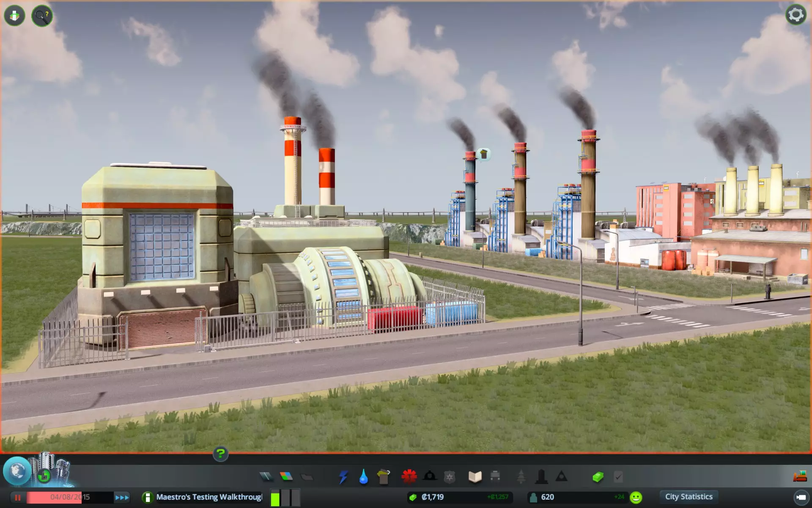Open the Roads build menu
This screenshot has width=812, height=508.
click(x=266, y=477)
